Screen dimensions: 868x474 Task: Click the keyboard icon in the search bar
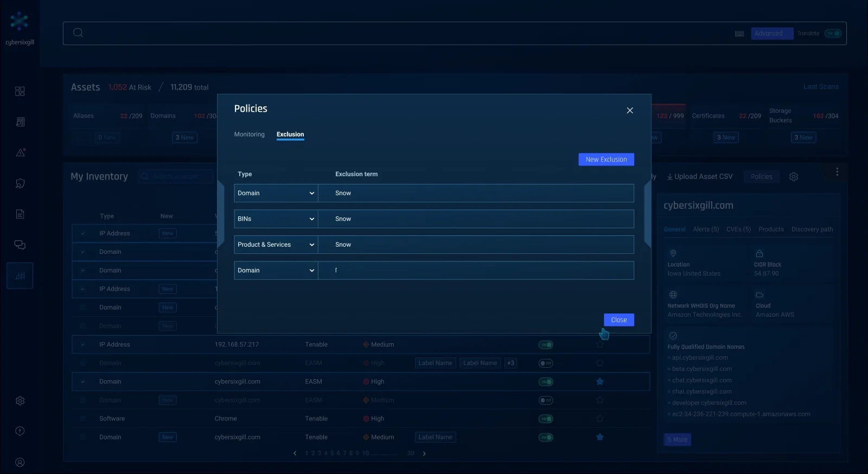(x=739, y=34)
